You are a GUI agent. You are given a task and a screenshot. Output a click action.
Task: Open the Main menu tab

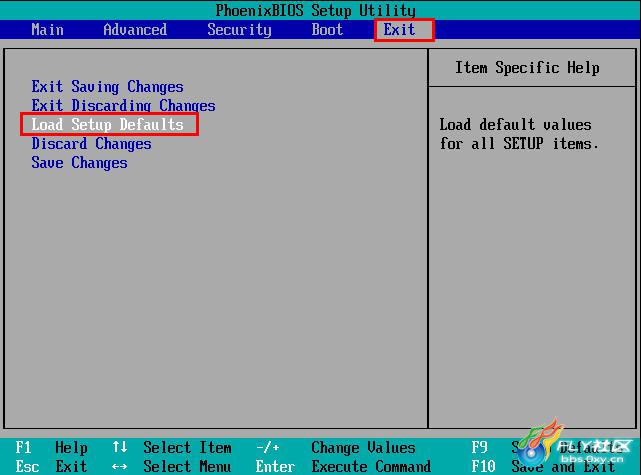47,29
